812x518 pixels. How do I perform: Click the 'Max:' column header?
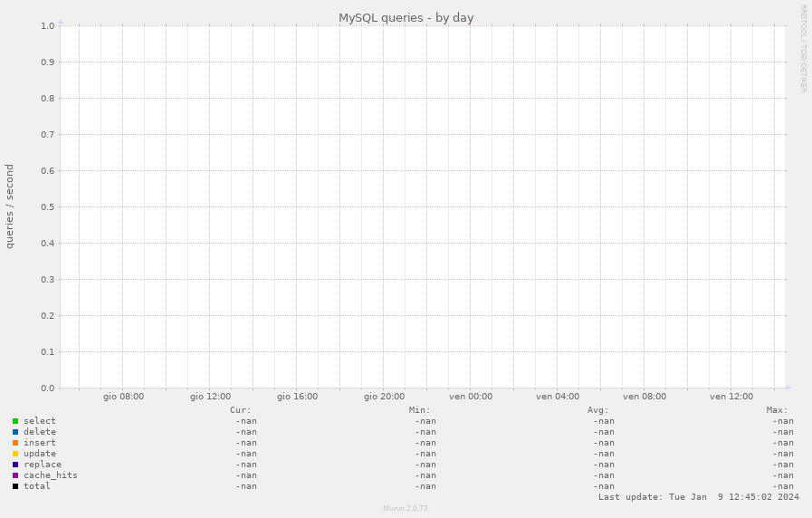(778, 410)
